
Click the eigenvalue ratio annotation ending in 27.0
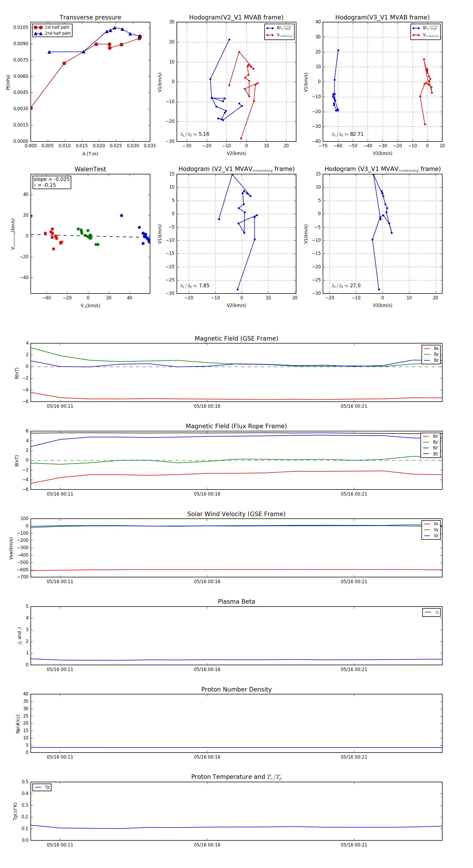pyautogui.click(x=346, y=286)
